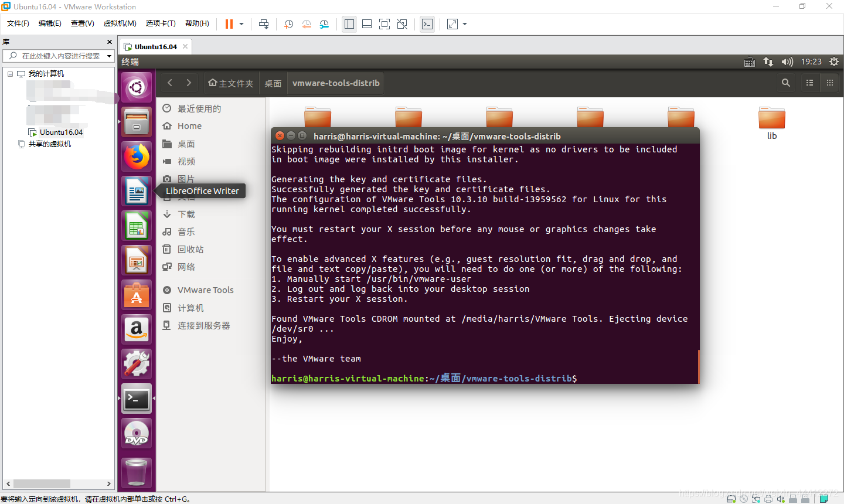This screenshot has width=844, height=504.
Task: Collapse the 我的计算机 tree node
Action: 10,74
